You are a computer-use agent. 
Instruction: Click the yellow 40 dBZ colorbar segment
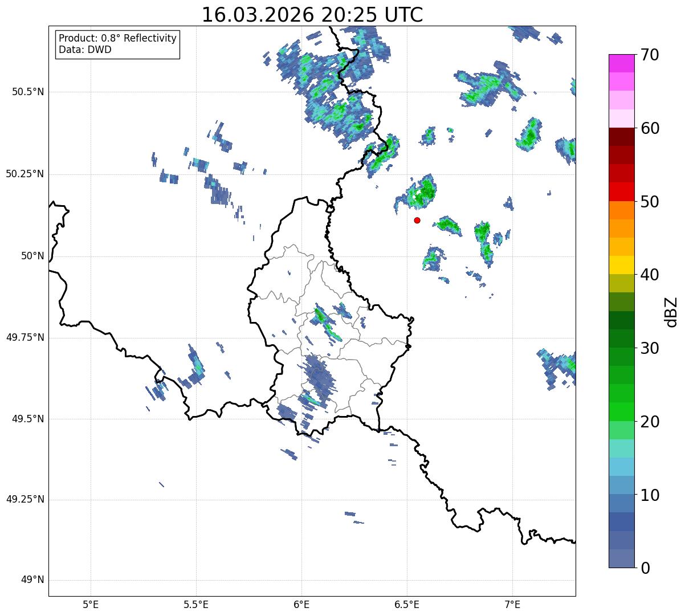click(x=622, y=265)
